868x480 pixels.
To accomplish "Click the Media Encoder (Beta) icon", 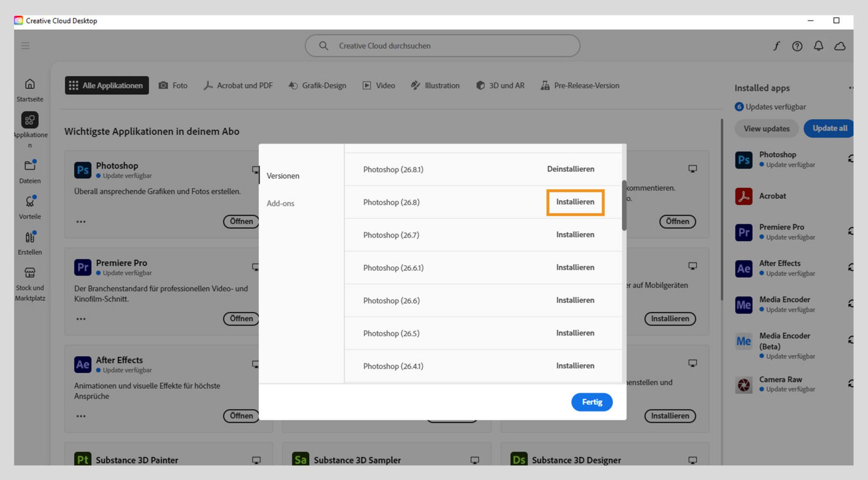I will pyautogui.click(x=744, y=341).
